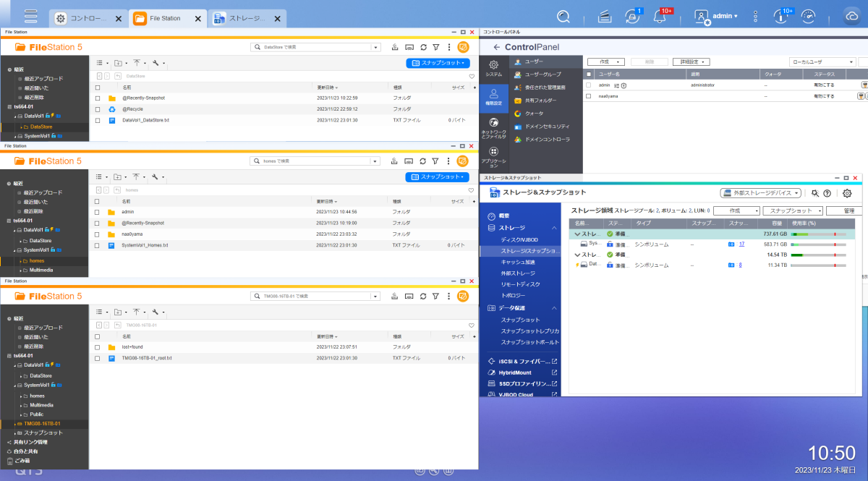Click refresh icon in homes File Station window

tap(423, 161)
